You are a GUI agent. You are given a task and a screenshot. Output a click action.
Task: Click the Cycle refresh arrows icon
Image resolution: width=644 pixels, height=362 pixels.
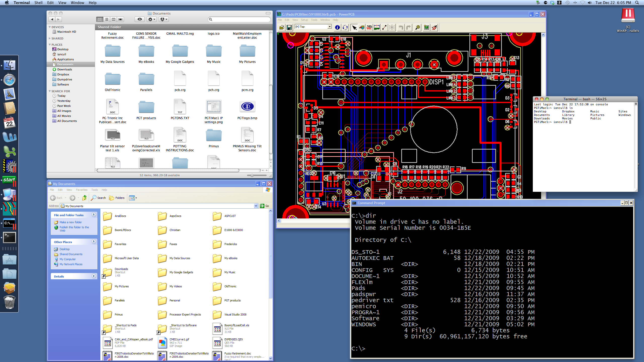pos(345,27)
